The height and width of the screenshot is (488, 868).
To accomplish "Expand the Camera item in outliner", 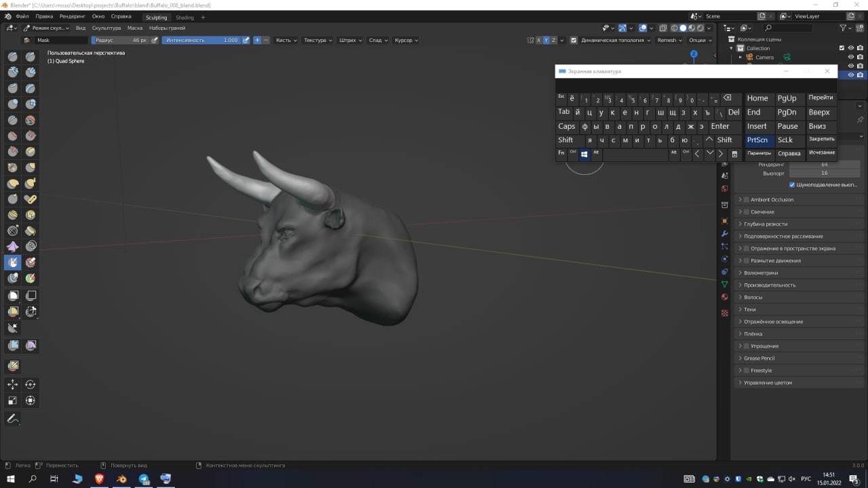I will tap(741, 57).
